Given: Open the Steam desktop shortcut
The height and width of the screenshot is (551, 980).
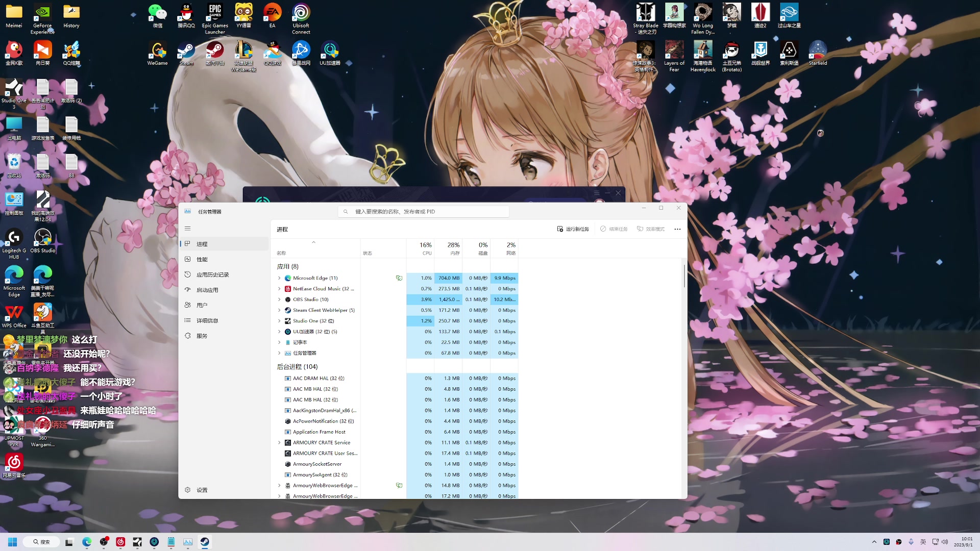Looking at the screenshot, I should (186, 54).
